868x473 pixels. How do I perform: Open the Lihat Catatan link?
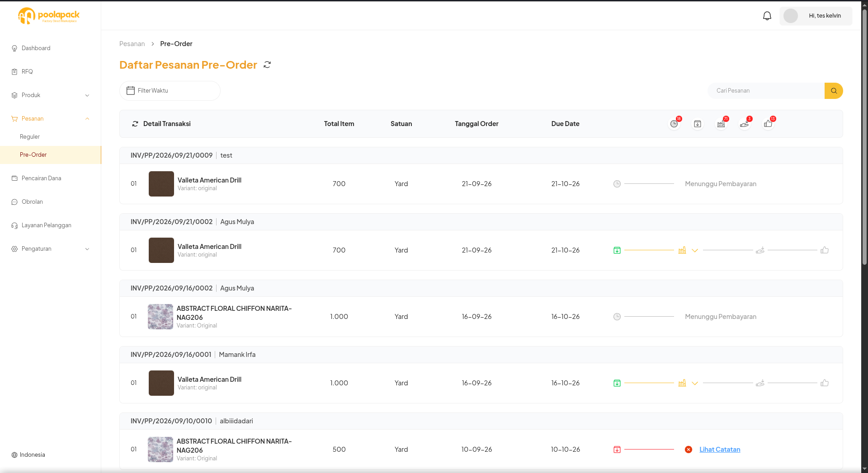[720, 450]
